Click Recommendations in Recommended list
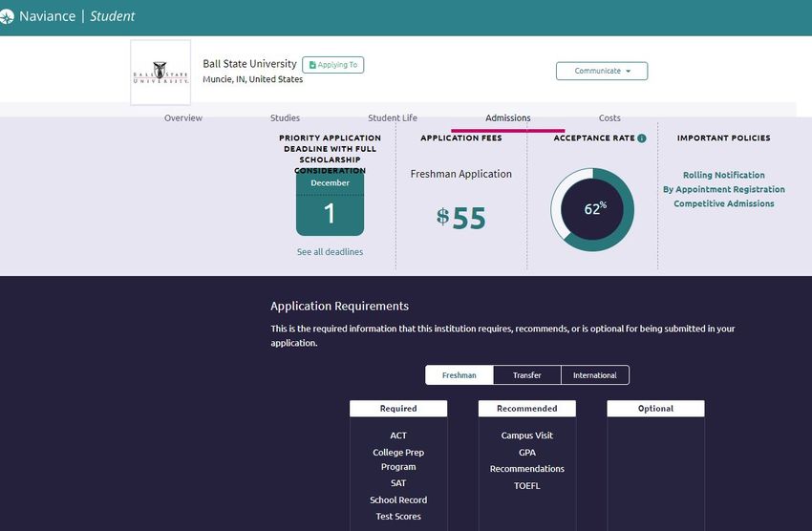This screenshot has width=812, height=531. point(527,469)
